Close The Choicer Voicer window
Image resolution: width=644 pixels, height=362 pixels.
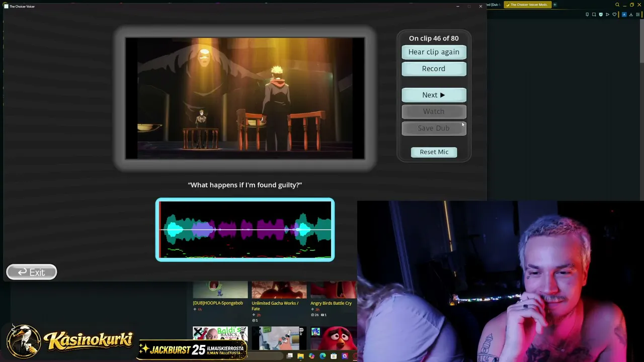pyautogui.click(x=480, y=6)
